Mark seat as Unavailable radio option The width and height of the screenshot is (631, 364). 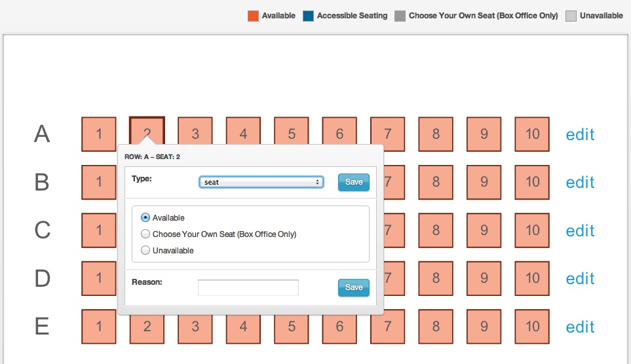pyautogui.click(x=145, y=251)
